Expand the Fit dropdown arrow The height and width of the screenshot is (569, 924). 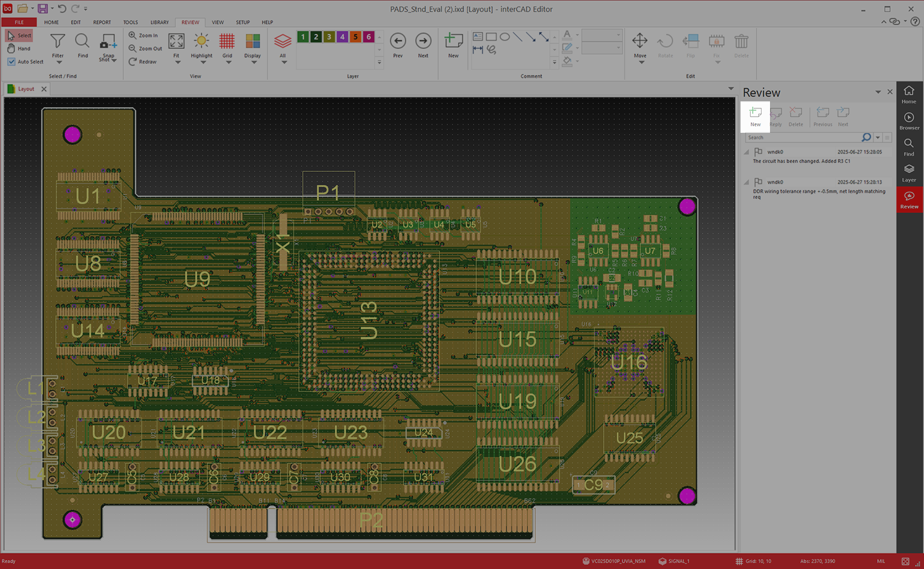[x=176, y=62]
